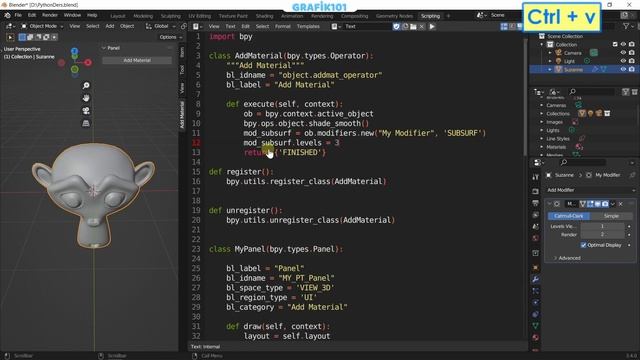The image size is (640, 360).
Task: Open the Render properties tab icon
Action: [x=536, y=191]
